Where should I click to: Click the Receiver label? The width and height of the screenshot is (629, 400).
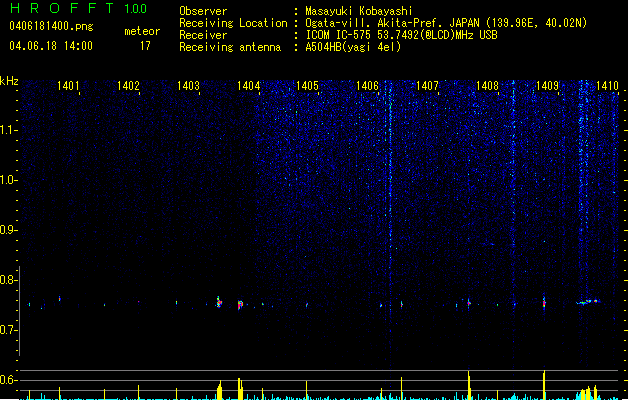[x=203, y=35]
